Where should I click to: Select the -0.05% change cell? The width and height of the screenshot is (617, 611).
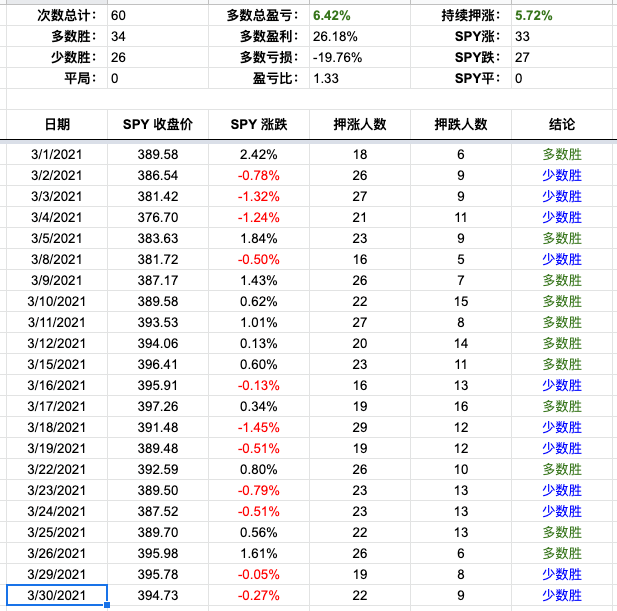point(259,574)
